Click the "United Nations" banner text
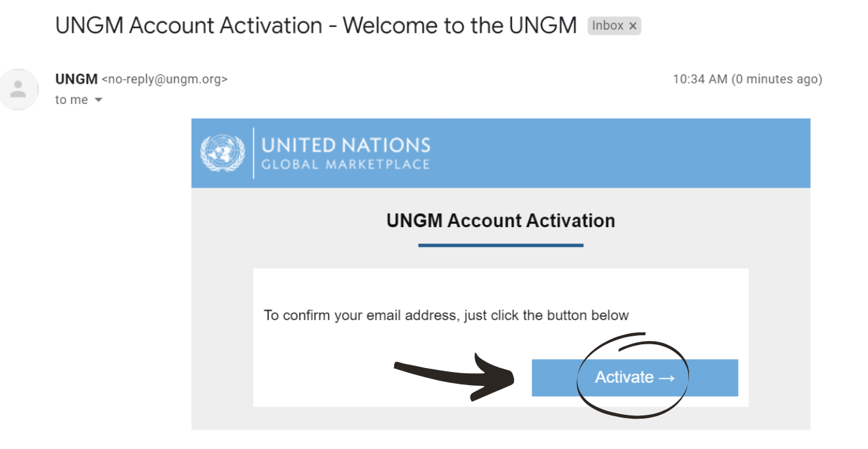The image size is (868, 449). pyautogui.click(x=345, y=145)
